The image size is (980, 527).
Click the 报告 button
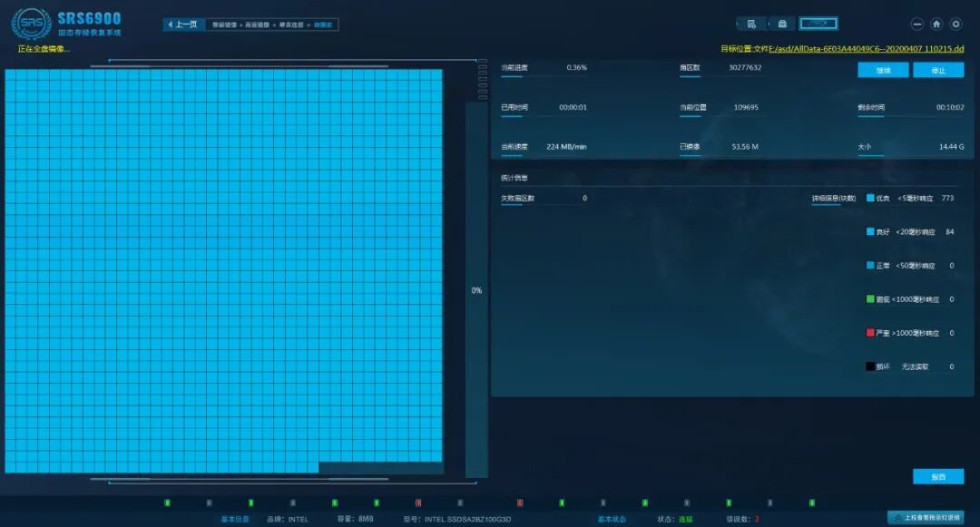pos(938,476)
